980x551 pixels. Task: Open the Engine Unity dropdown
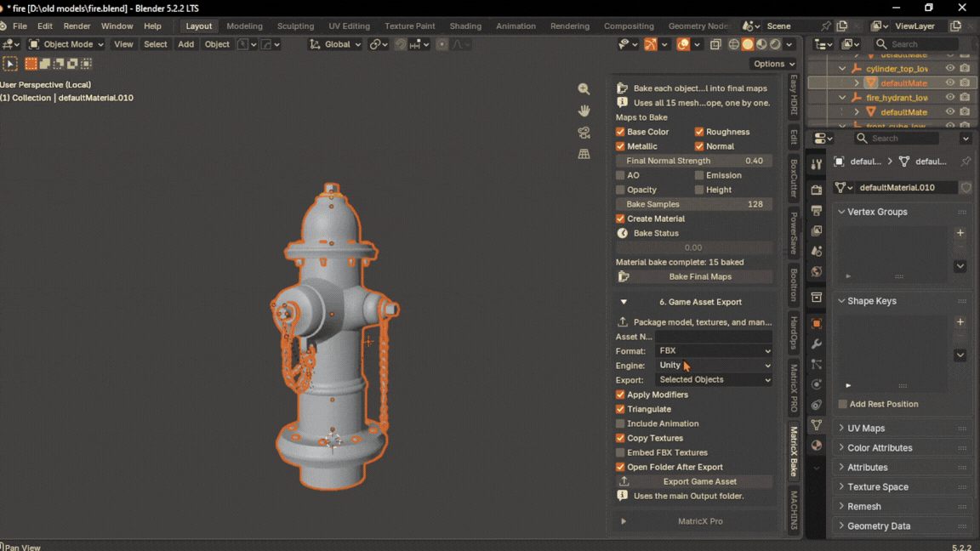(714, 366)
